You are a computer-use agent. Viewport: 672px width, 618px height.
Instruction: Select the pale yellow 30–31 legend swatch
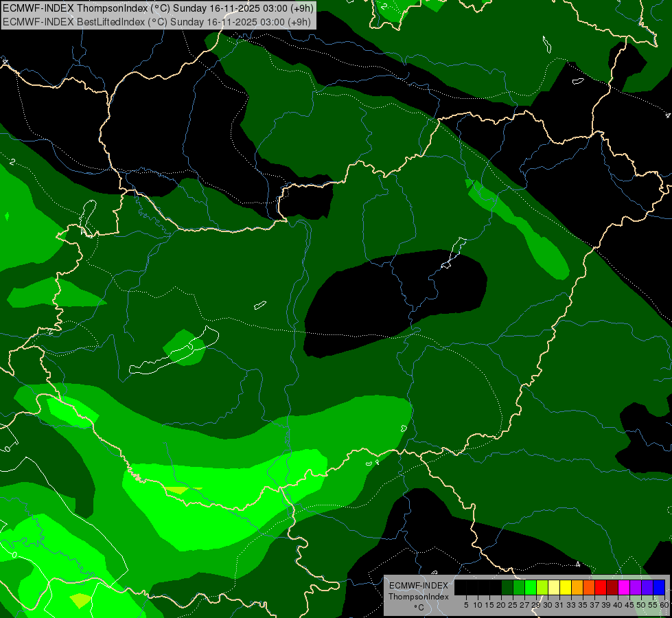pyautogui.click(x=554, y=588)
